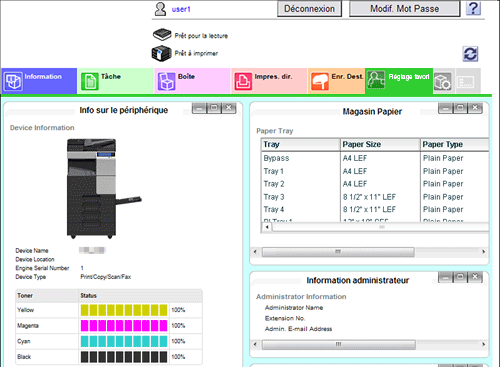Select the Tray 4 row
The height and width of the screenshot is (367, 500).
375,210
